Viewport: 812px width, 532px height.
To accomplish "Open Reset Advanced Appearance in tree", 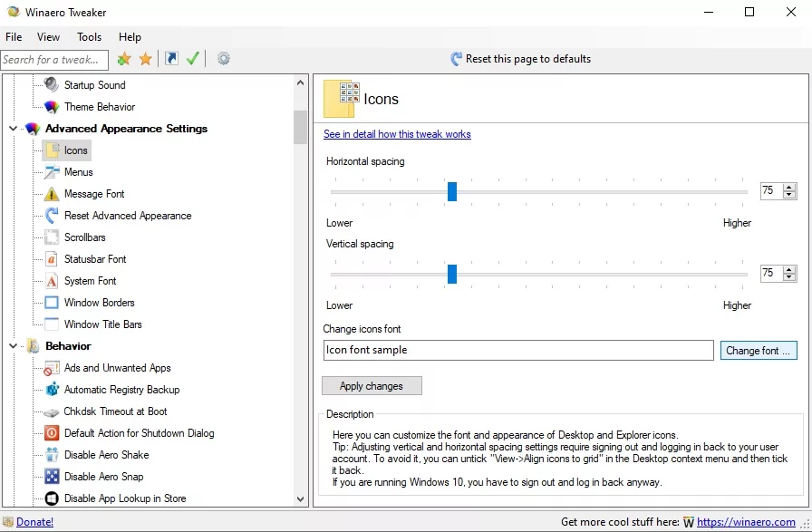I will click(x=128, y=216).
